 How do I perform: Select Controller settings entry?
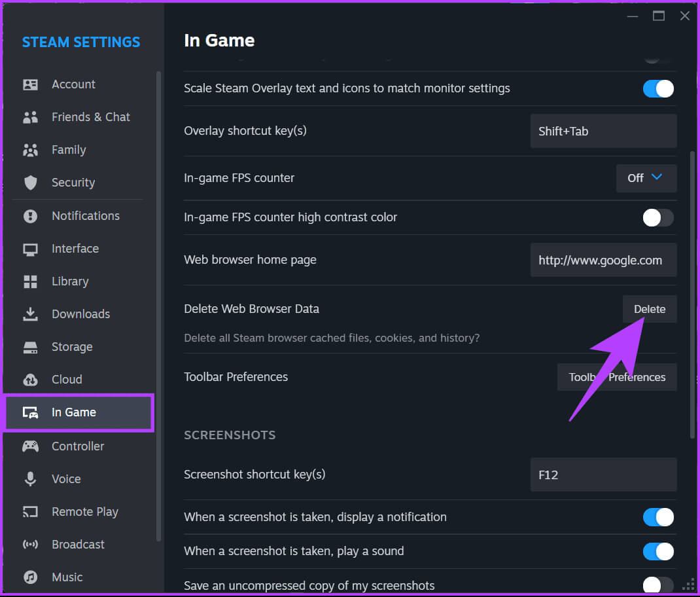coord(79,446)
